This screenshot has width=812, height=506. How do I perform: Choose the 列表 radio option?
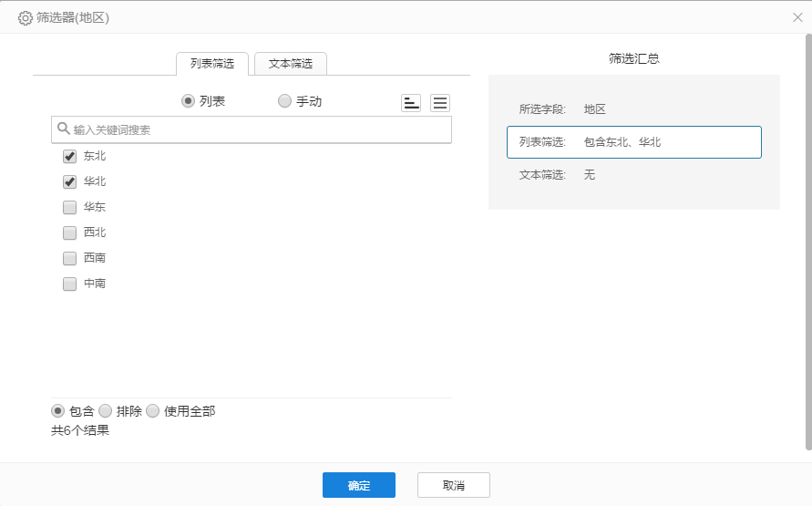(x=189, y=101)
